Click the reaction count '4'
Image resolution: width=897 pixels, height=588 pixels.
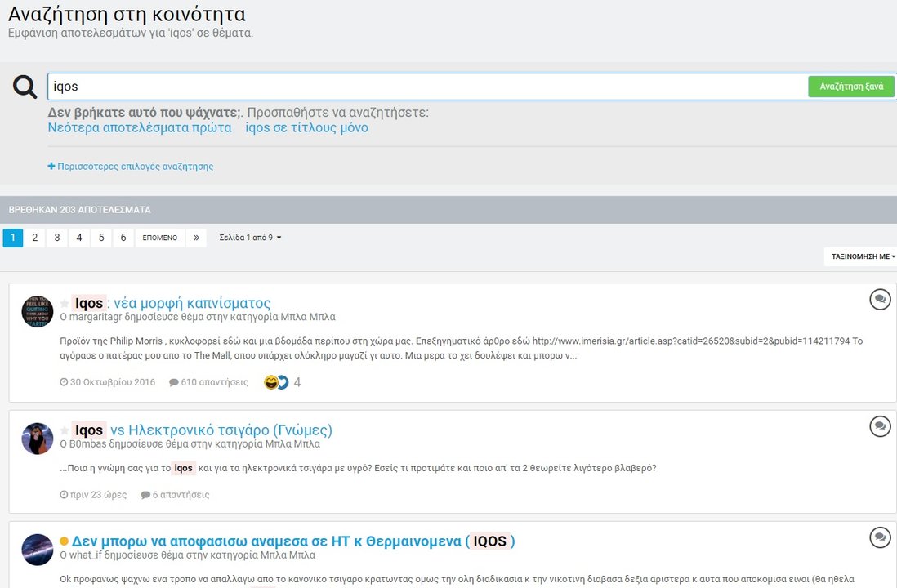coord(297,382)
